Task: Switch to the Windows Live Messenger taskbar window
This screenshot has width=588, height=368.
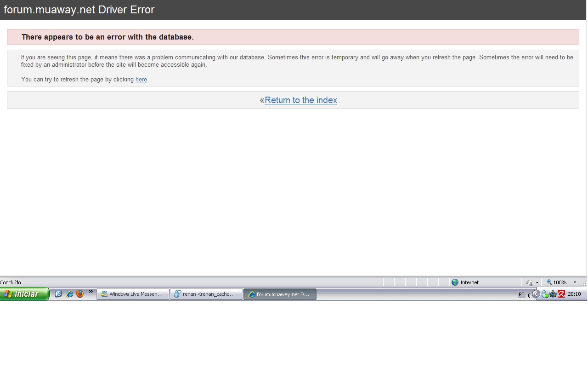Action: [x=133, y=294]
